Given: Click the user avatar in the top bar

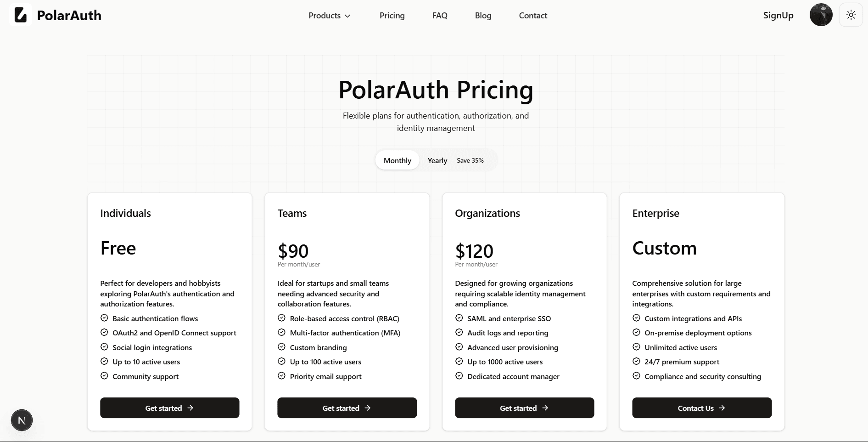Looking at the screenshot, I should (821, 14).
